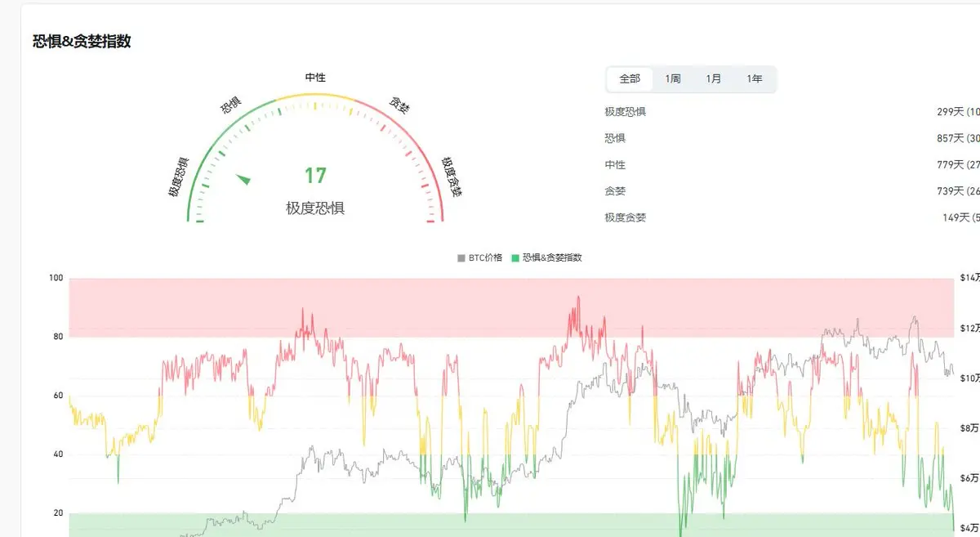Click the $6万 price axis label
Screen dimensions: 980x537
(969, 478)
